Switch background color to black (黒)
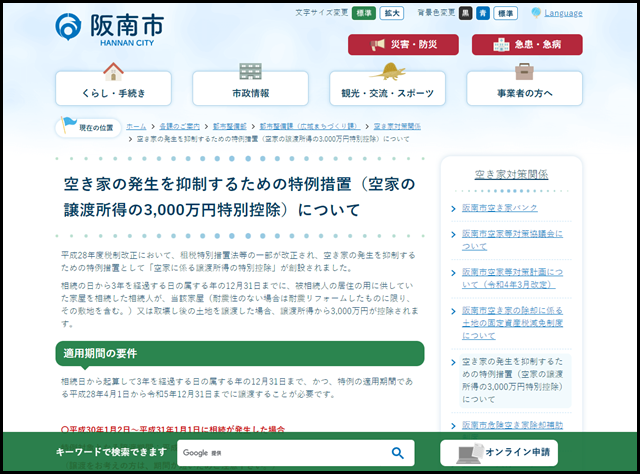Image resolution: width=640 pixels, height=474 pixels. (x=465, y=13)
